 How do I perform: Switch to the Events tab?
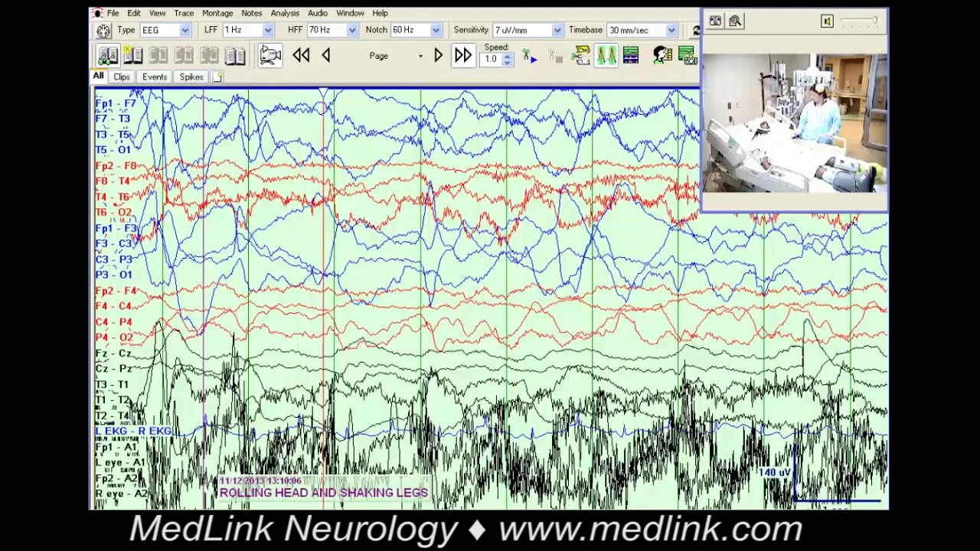155,77
